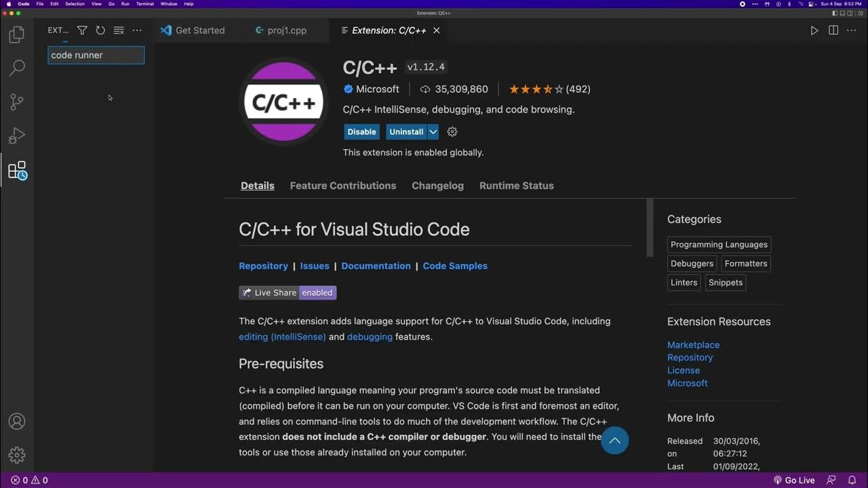This screenshot has width=868, height=488.
Task: Open the License resource link
Action: [684, 370]
